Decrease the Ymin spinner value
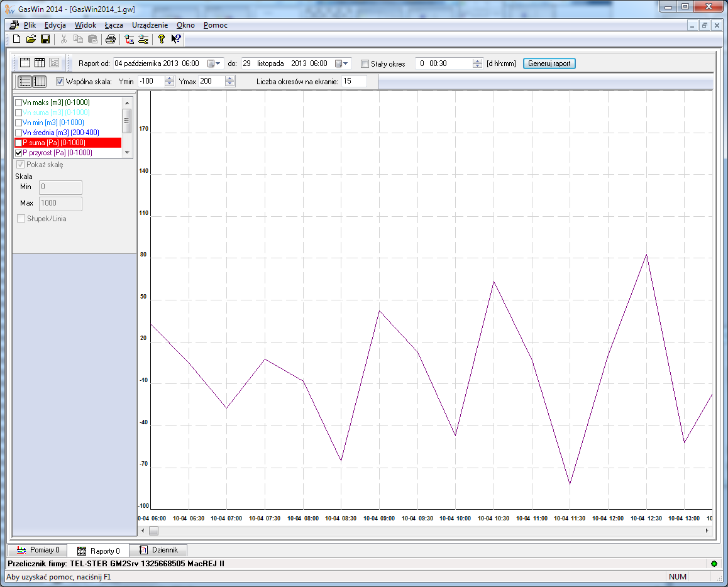The width and height of the screenshot is (728, 587). (170, 84)
